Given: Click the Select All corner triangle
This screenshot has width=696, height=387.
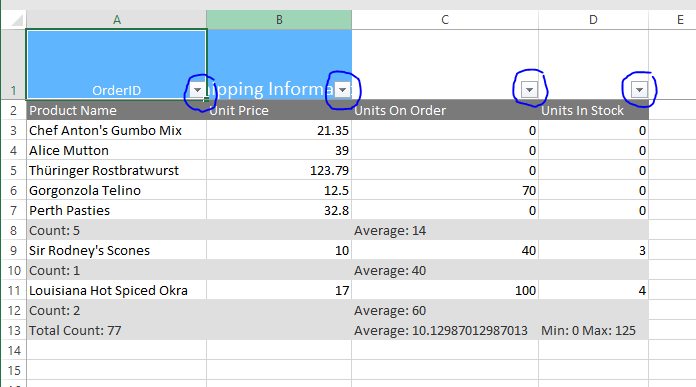Looking at the screenshot, I should pos(16,20).
